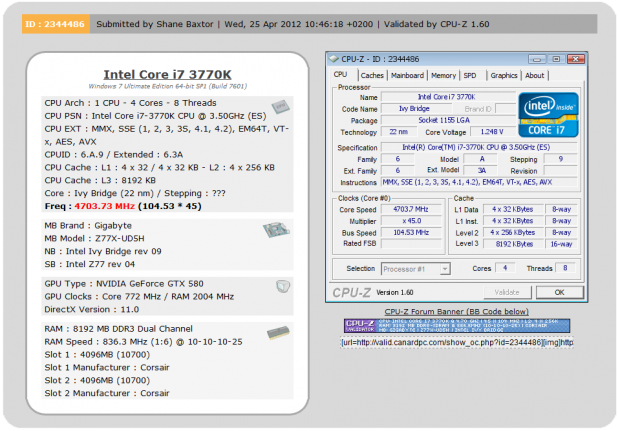Switch to the Memory tab

click(x=443, y=76)
